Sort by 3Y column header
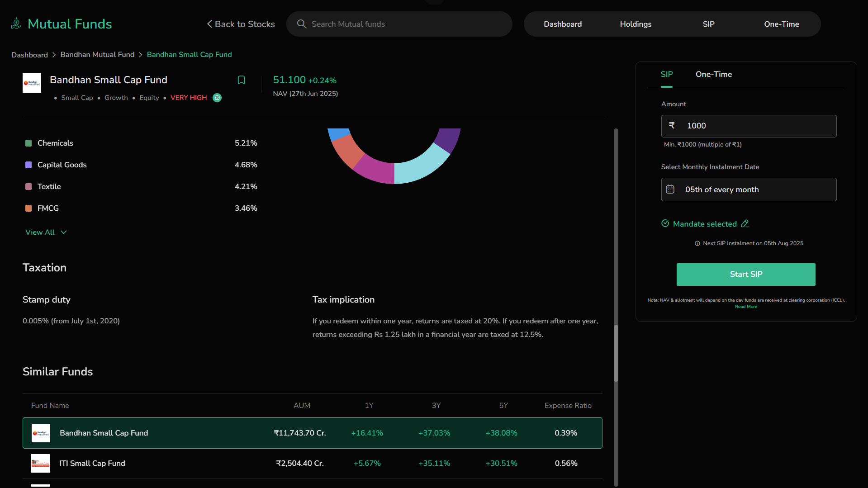 click(x=436, y=406)
